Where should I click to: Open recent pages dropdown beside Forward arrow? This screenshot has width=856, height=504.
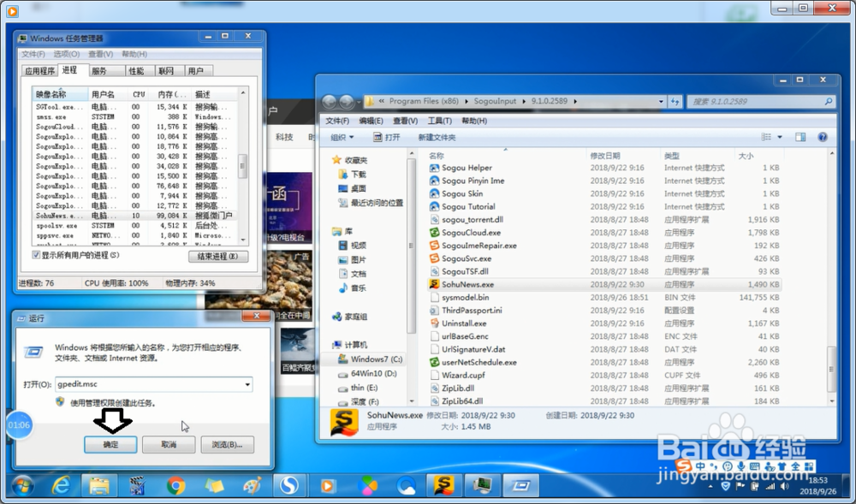(x=359, y=102)
